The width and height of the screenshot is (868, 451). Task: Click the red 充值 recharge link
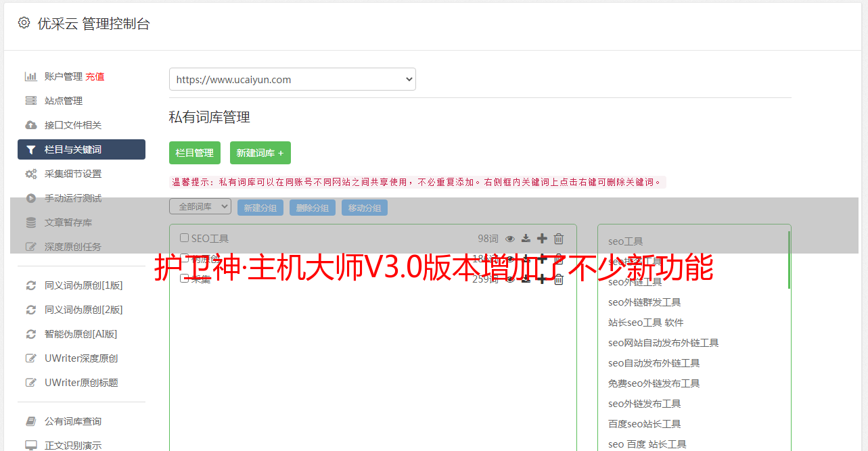pyautogui.click(x=95, y=76)
